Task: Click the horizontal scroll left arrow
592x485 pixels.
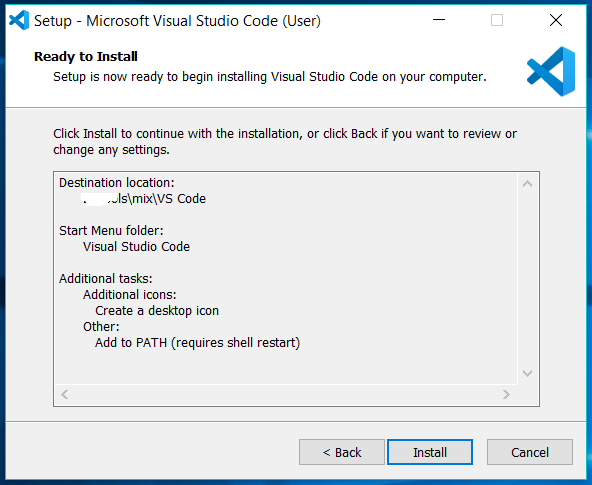Action: click(65, 394)
